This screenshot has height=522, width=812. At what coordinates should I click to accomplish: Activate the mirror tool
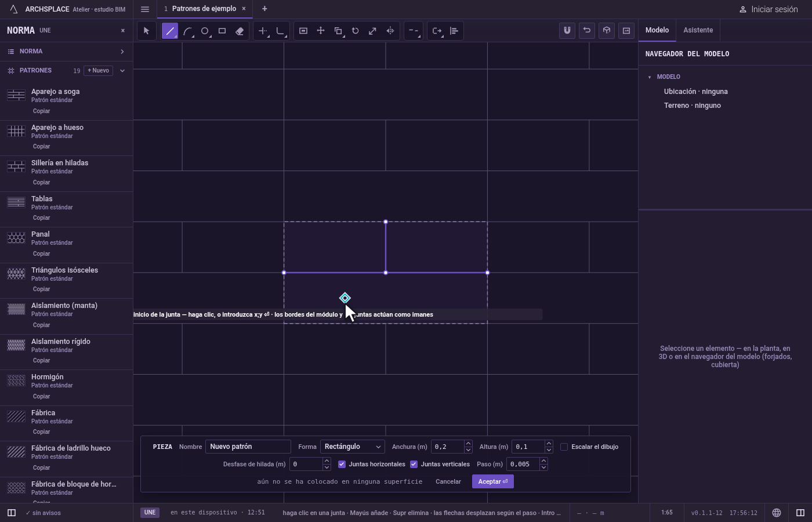click(390, 31)
